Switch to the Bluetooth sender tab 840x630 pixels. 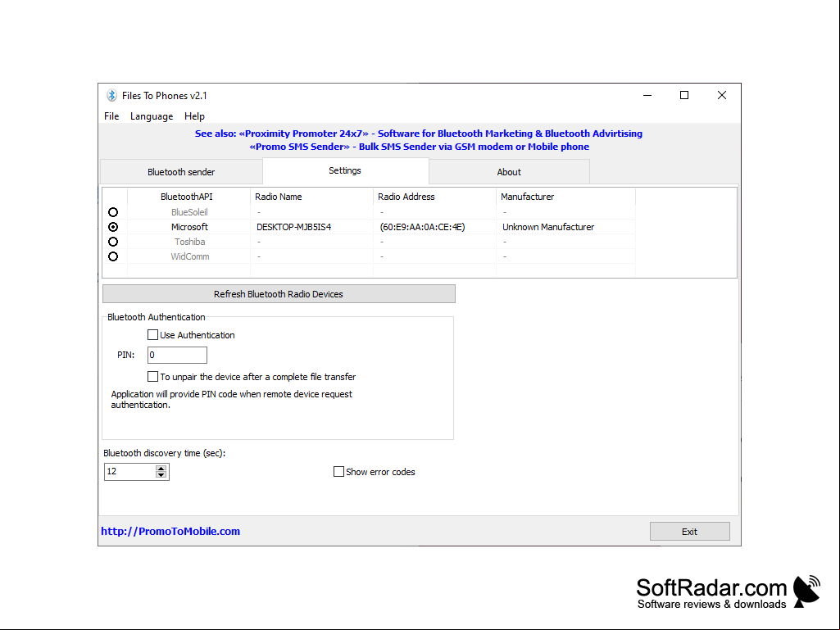(181, 172)
